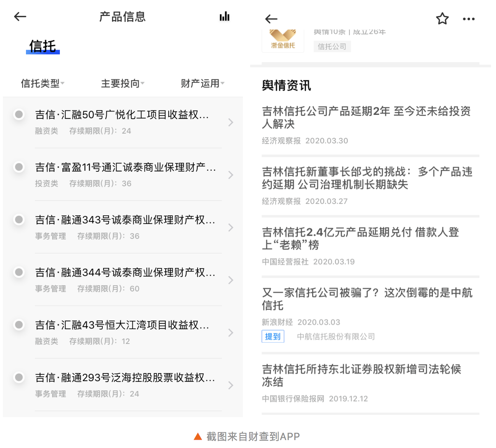Tap 存续期限(月): 60 detail text

108,289
